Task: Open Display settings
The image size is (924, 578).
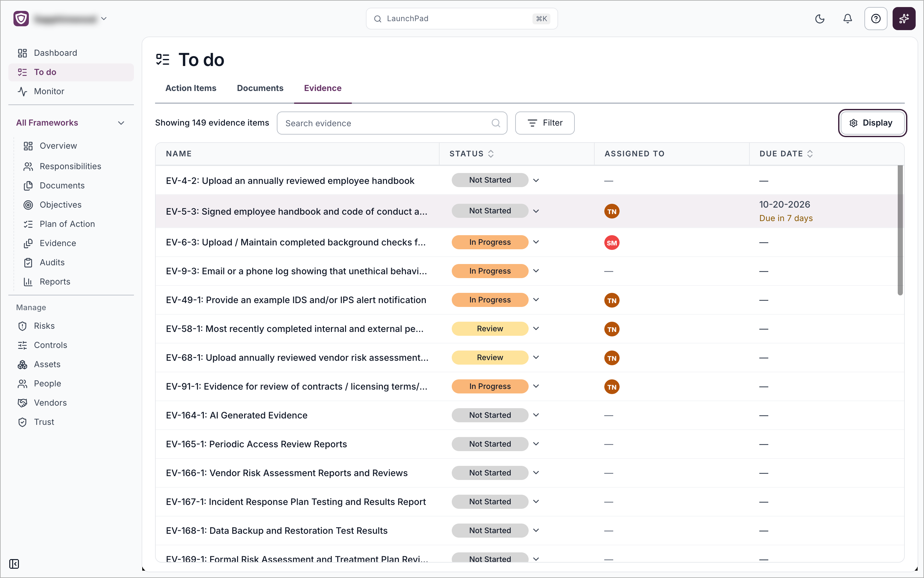Action: [x=872, y=123]
